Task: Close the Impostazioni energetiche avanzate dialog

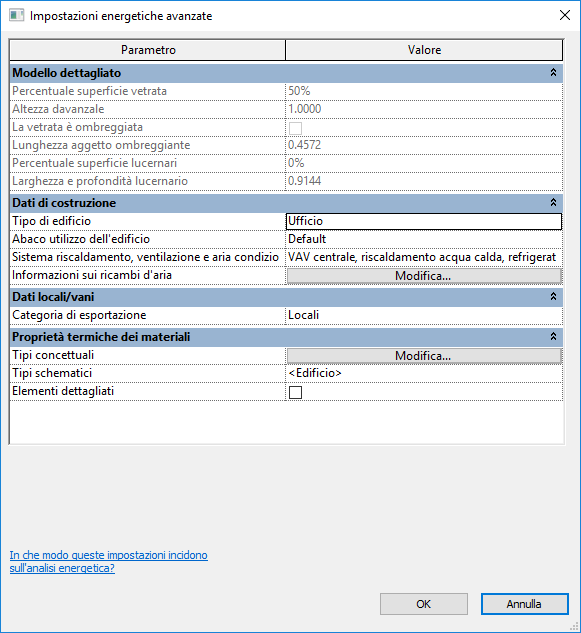Action: [x=565, y=15]
